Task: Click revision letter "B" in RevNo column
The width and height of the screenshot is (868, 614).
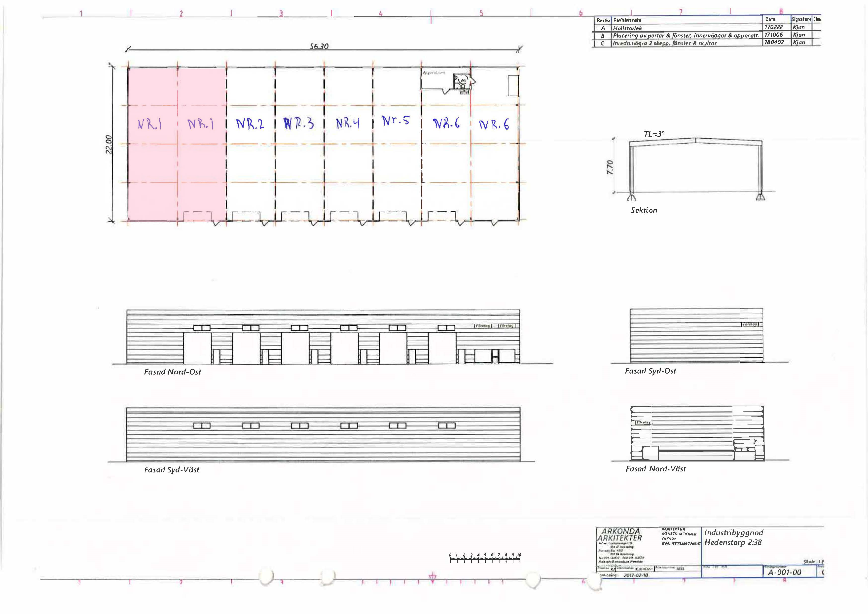Action: (603, 36)
